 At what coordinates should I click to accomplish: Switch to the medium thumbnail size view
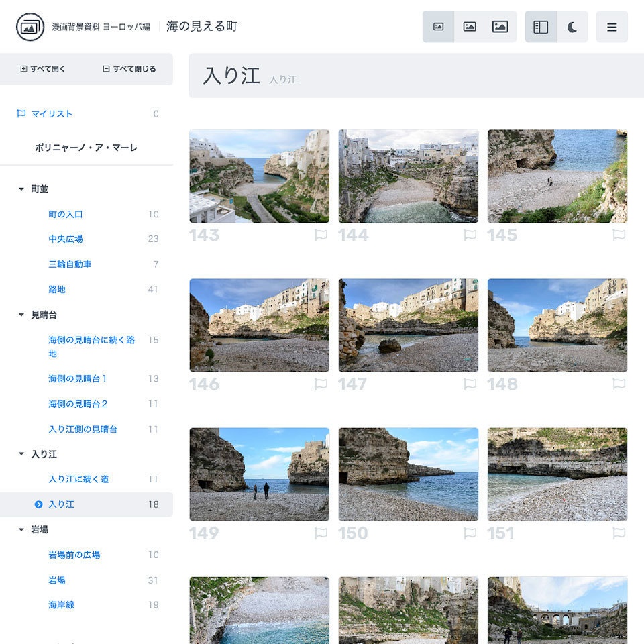tap(470, 27)
